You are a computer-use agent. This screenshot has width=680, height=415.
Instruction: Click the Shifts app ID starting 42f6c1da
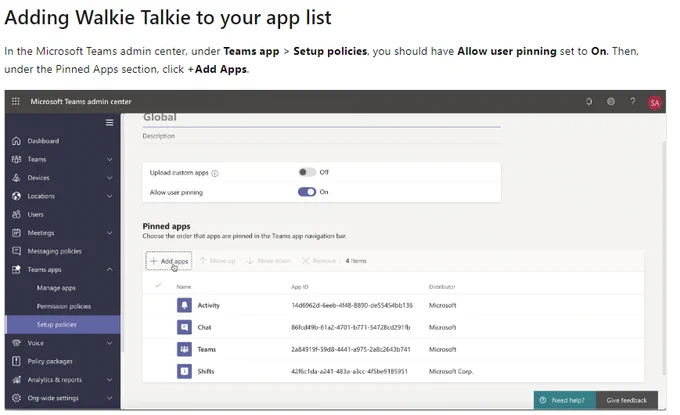(349, 371)
